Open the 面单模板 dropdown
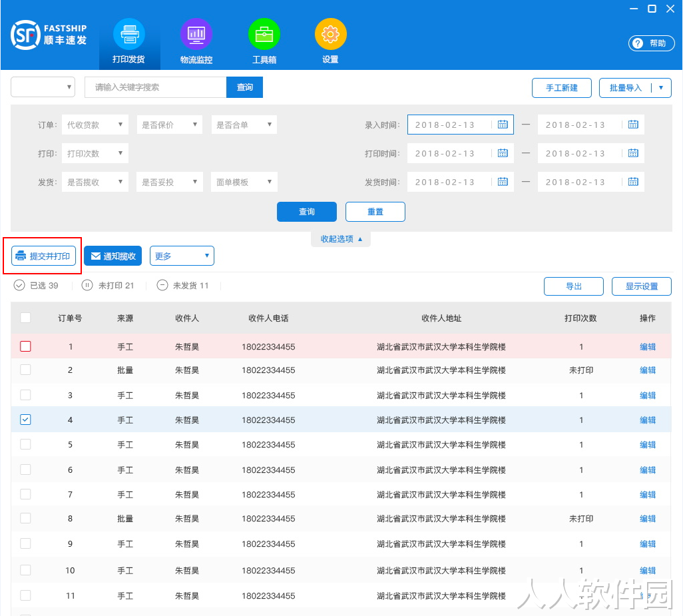Viewport: 683px width, 616px height. tap(244, 182)
